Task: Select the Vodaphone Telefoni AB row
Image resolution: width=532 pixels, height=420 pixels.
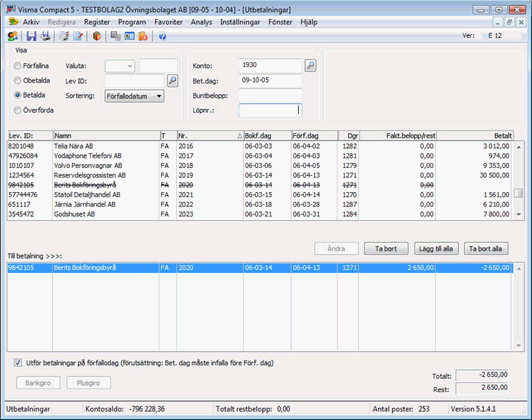Action: tap(260, 156)
